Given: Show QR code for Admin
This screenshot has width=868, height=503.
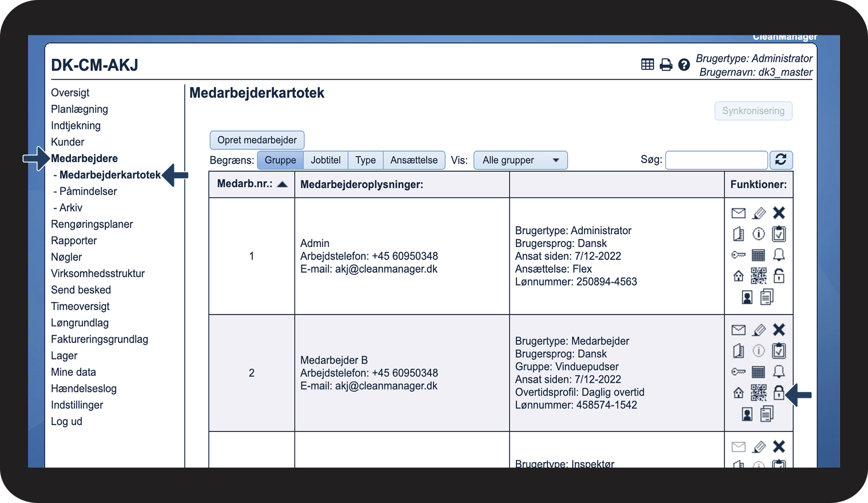Looking at the screenshot, I should (758, 276).
